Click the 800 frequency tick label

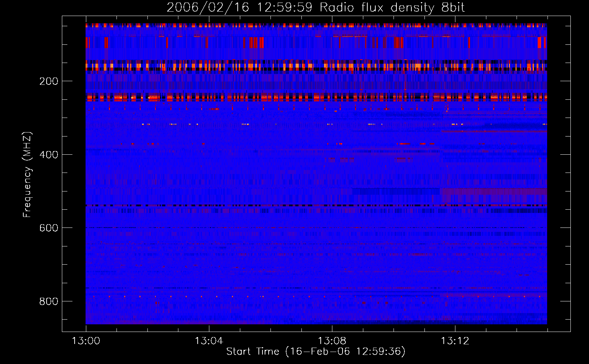point(49,301)
